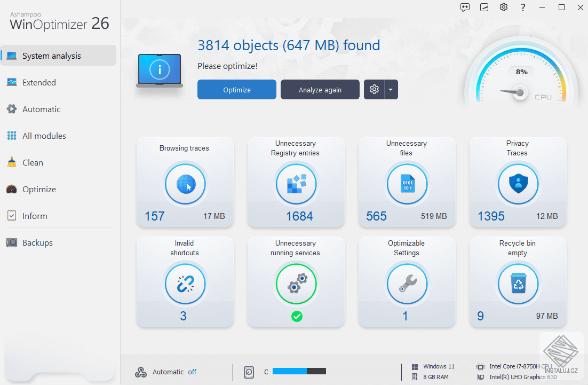
Task: Open the Browsing traces globe icon
Action: (x=185, y=184)
